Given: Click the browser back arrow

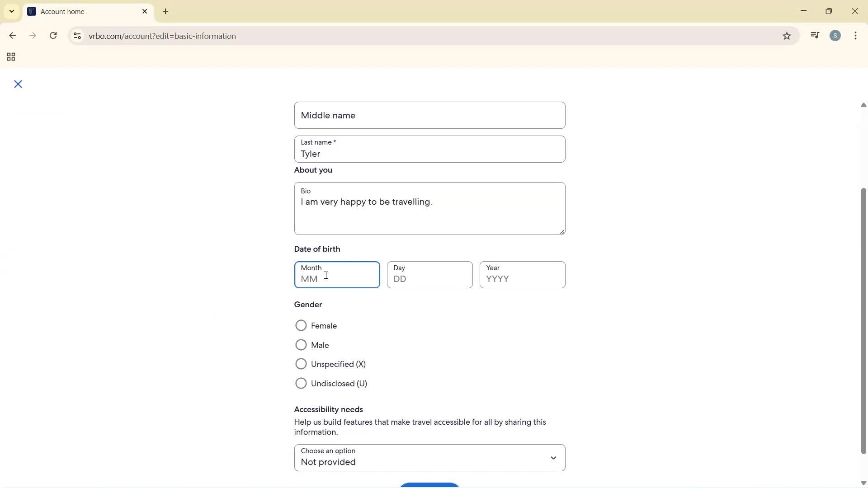Looking at the screenshot, I should (12, 36).
